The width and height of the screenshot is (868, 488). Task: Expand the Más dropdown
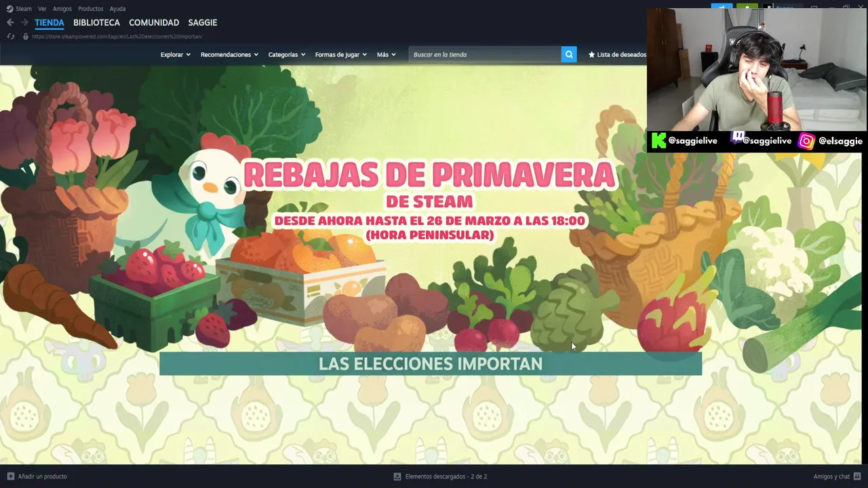(387, 54)
